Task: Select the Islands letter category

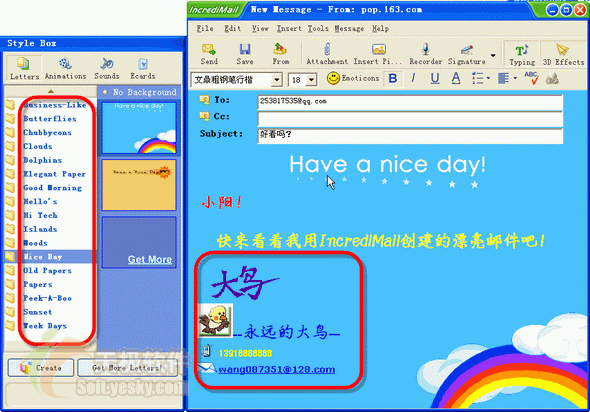Action: (x=40, y=229)
